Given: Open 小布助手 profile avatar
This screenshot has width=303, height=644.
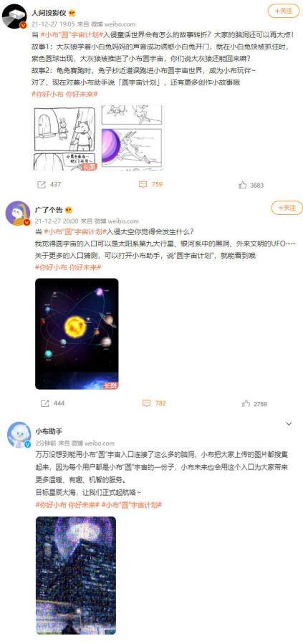Looking at the screenshot, I should 19,436.
